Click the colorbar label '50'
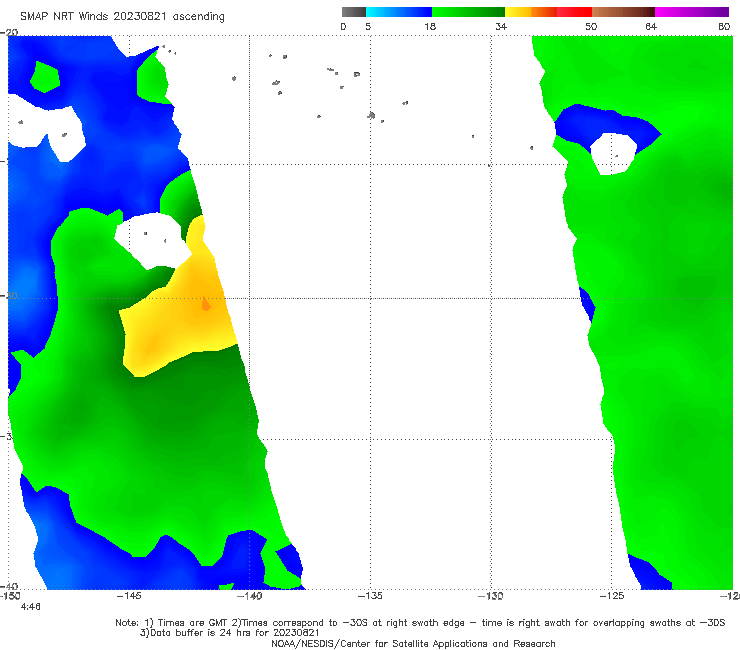 tap(591, 26)
